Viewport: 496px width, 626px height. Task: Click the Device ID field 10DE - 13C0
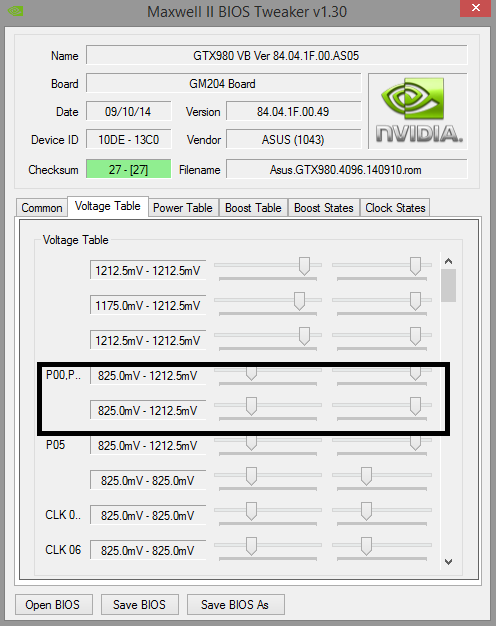click(x=129, y=140)
